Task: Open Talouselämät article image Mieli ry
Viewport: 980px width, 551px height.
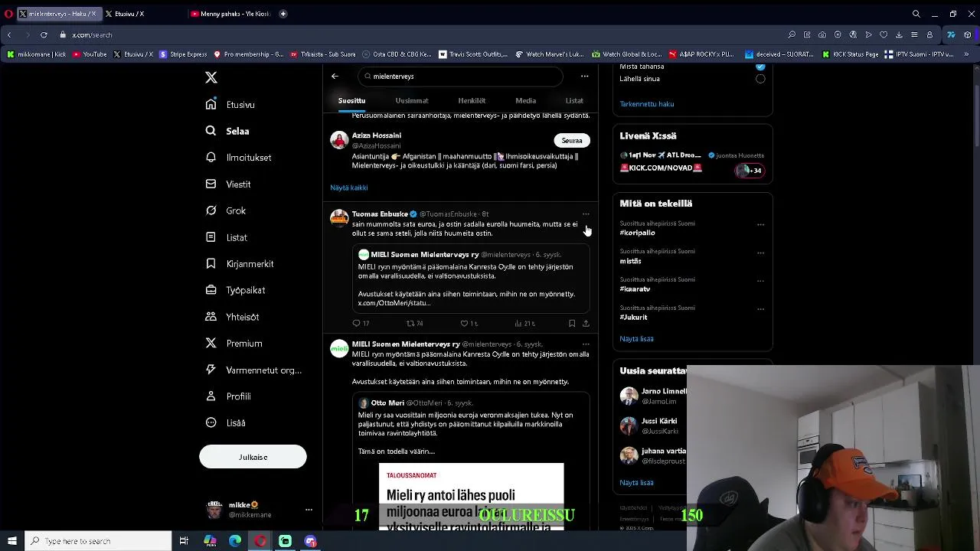Action: click(471, 496)
